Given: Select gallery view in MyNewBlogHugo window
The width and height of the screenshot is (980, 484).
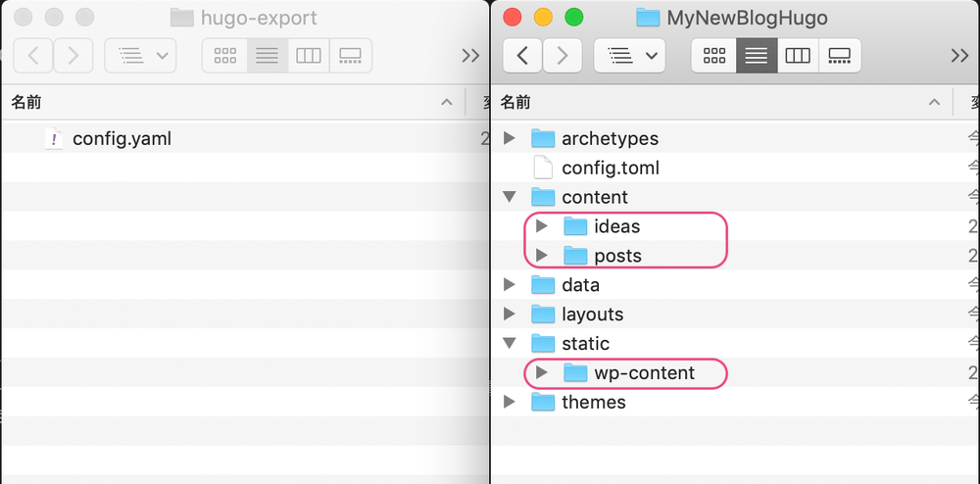Looking at the screenshot, I should [839, 56].
